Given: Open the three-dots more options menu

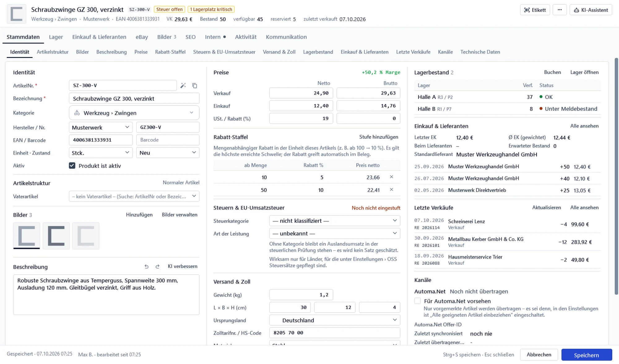Looking at the screenshot, I should (x=560, y=10).
